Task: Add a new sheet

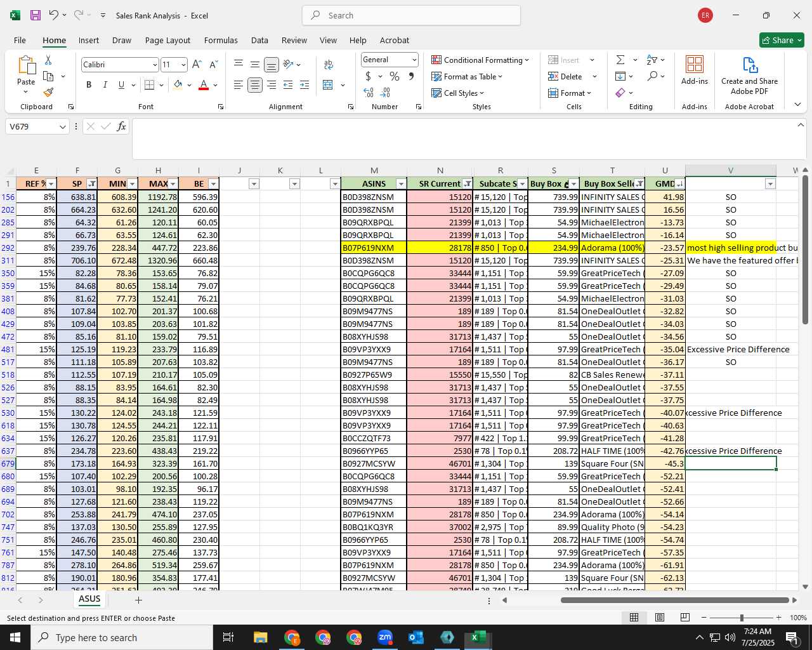Action: pyautogui.click(x=138, y=600)
